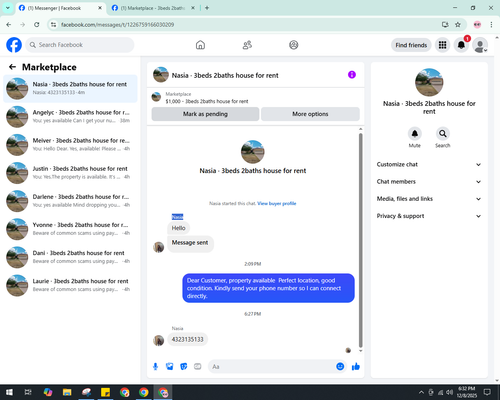
Task: Expand Media, files and links section
Action: click(429, 199)
